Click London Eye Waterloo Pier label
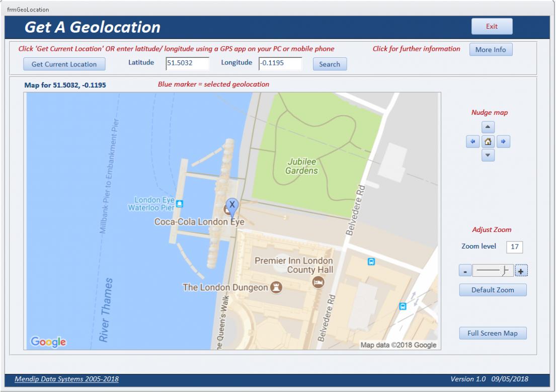This screenshot has height=392, width=556. click(x=151, y=204)
